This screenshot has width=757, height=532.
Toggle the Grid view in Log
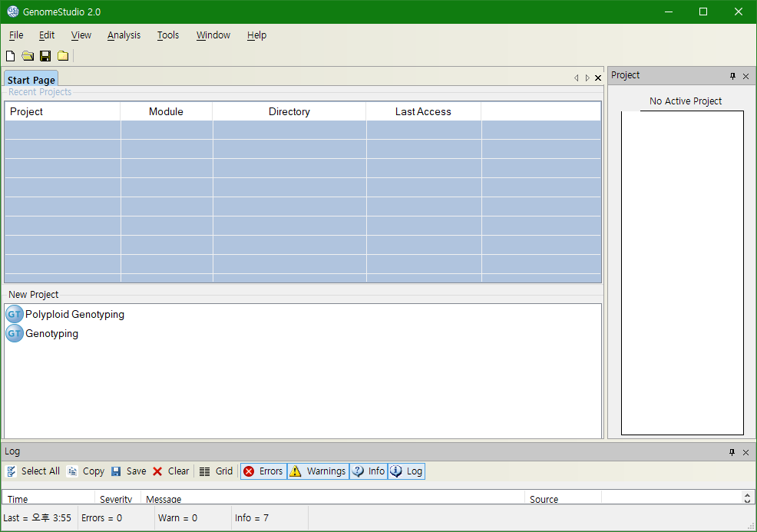[216, 471]
